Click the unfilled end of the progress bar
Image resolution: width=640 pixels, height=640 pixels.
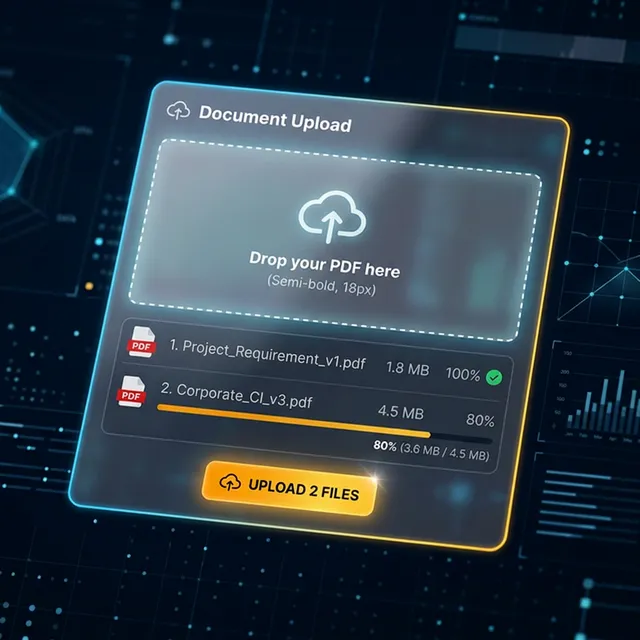[462, 439]
